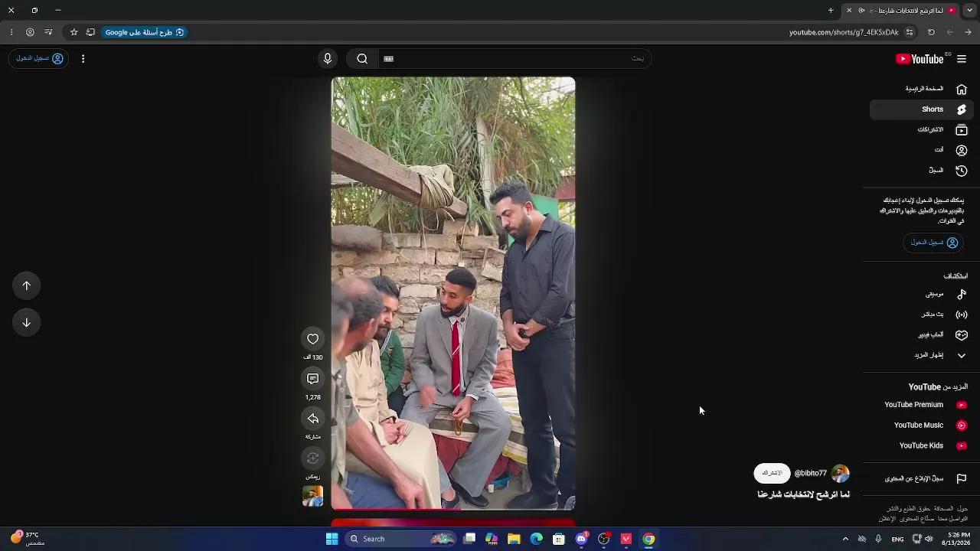Reload the page in Chrome

[x=931, y=32]
